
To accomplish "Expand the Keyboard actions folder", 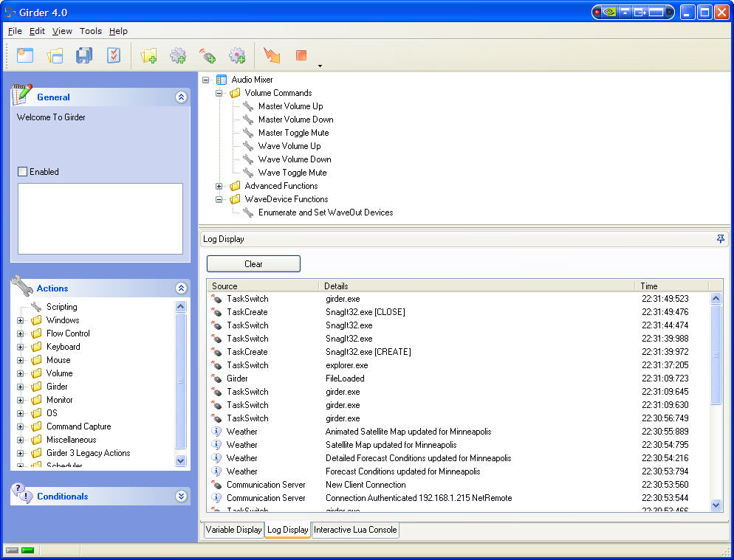I will [x=20, y=347].
